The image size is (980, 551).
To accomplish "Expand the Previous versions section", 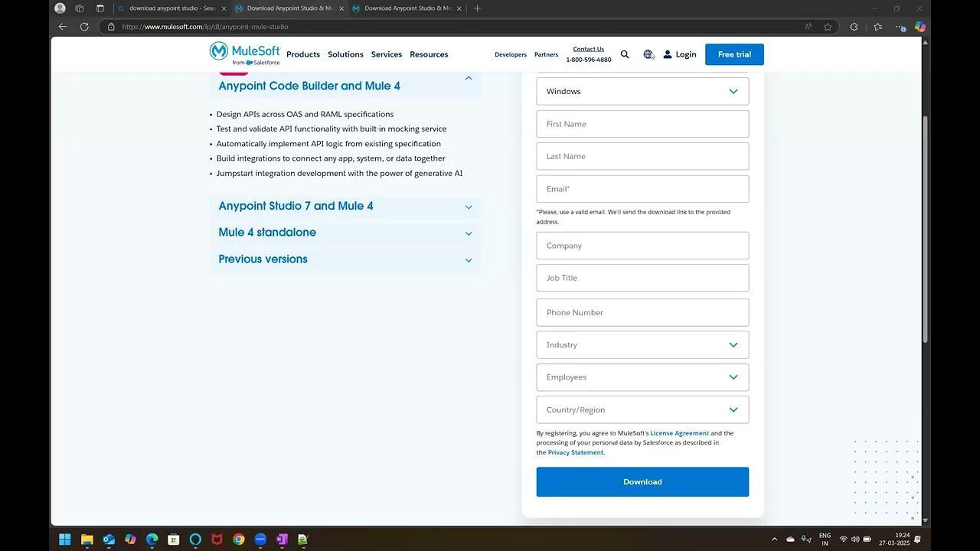I will (469, 260).
